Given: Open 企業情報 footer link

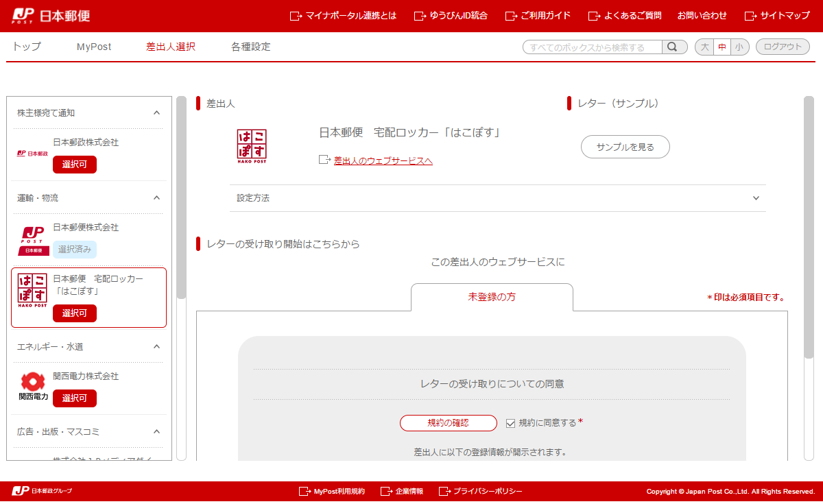Looking at the screenshot, I should tap(403, 492).
